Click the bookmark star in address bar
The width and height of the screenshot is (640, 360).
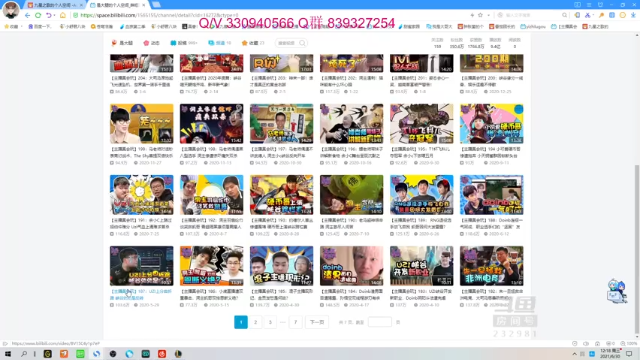480,15
